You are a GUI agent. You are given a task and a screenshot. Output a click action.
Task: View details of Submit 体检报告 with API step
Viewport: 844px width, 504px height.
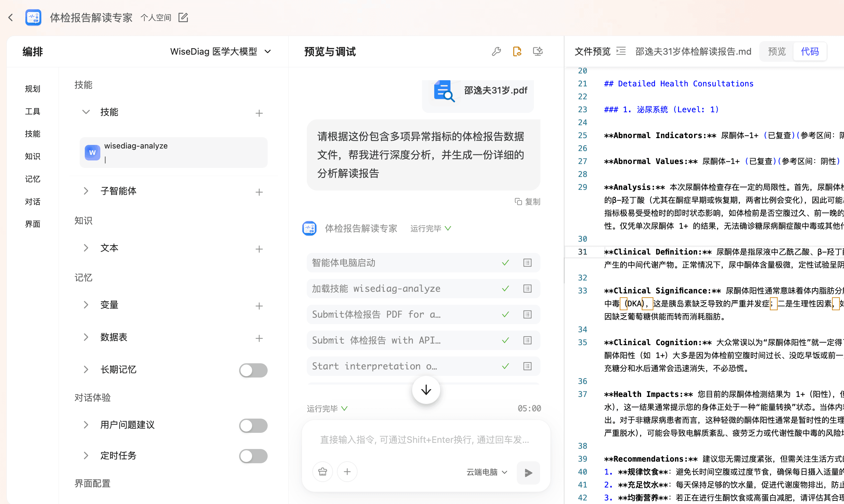coord(527,340)
